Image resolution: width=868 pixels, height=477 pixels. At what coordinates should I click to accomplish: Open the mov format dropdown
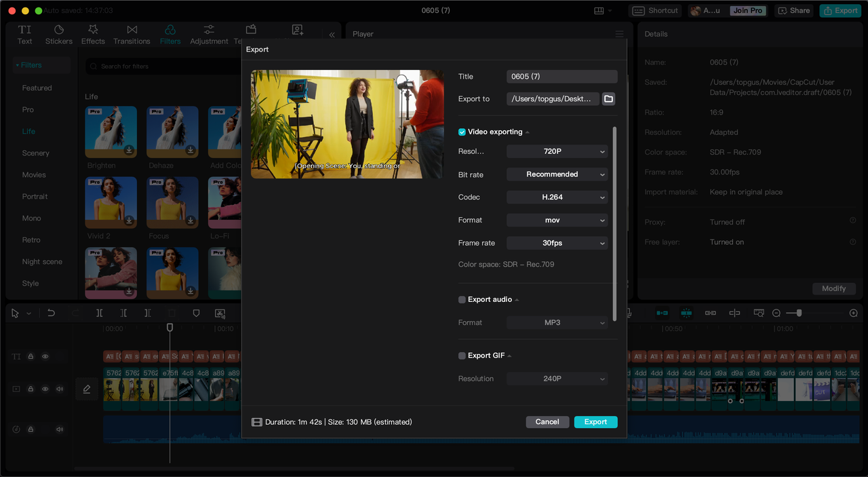(557, 220)
